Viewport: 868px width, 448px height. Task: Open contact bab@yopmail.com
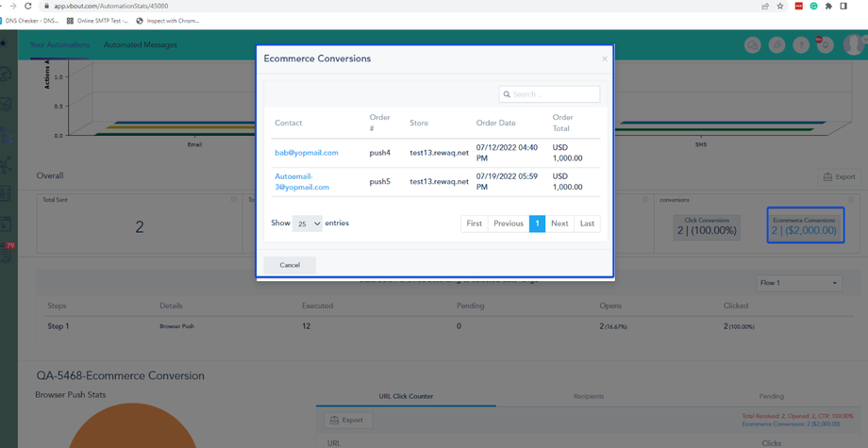click(x=307, y=153)
